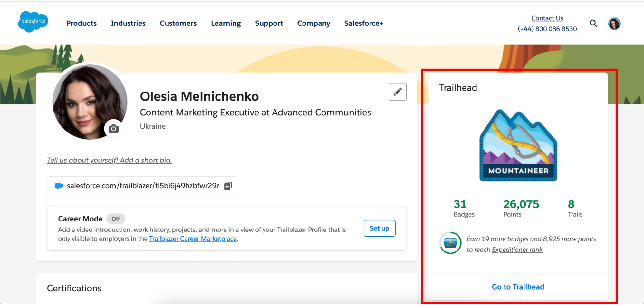This screenshot has width=644, height=305.
Task: Click the camera icon on profile photo
Action: pos(113,129)
